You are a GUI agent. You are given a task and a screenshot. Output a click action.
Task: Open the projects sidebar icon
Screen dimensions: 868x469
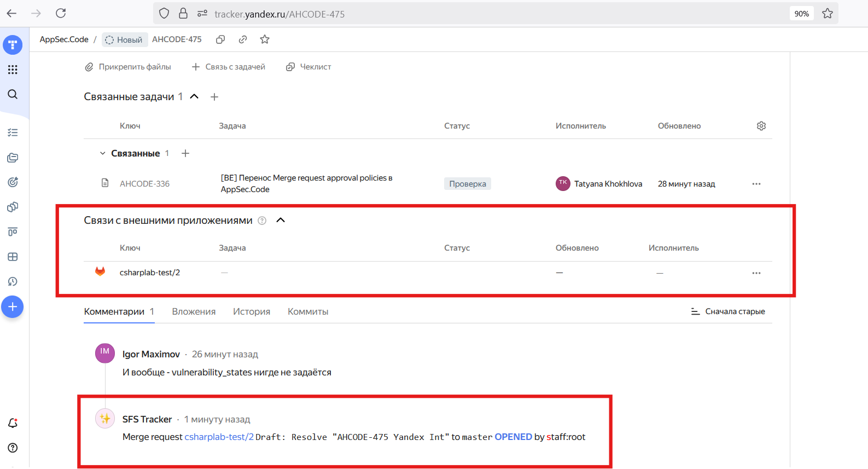point(13,207)
